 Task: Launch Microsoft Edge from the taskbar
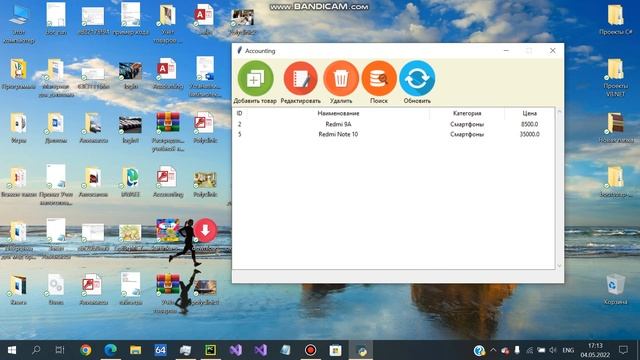pos(110,350)
